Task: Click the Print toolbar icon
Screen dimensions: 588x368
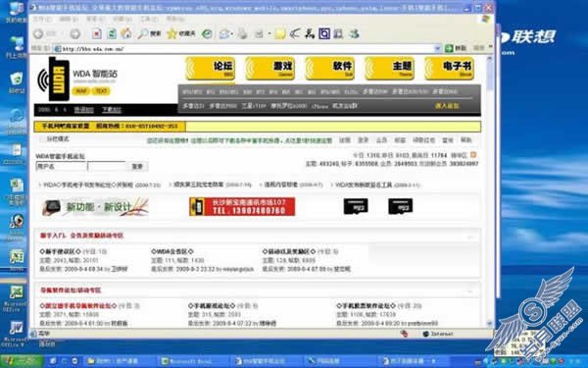Action: coord(243,33)
